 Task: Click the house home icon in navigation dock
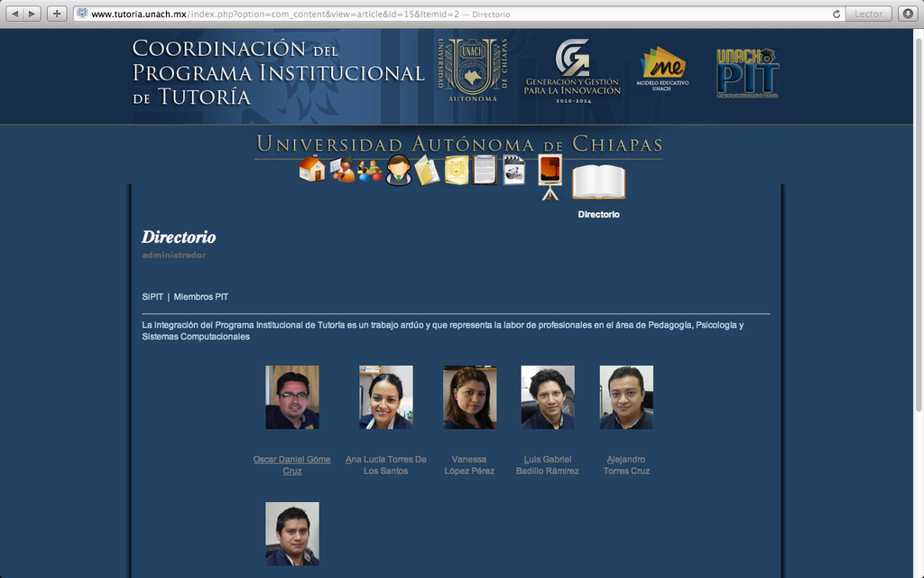click(311, 169)
